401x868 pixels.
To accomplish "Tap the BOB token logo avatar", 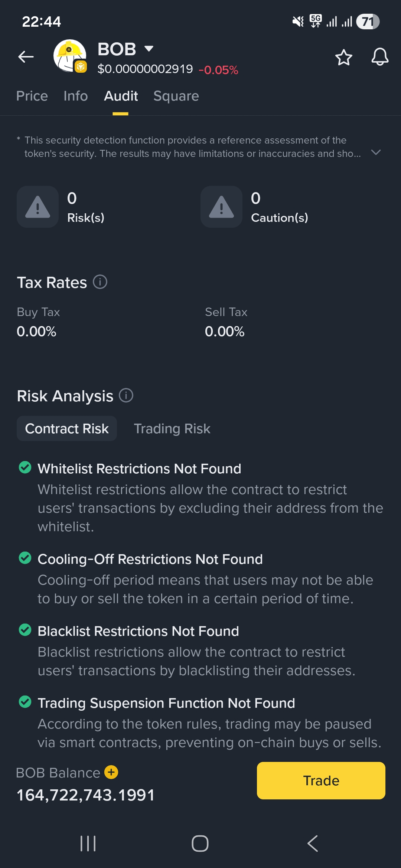I will (70, 56).
